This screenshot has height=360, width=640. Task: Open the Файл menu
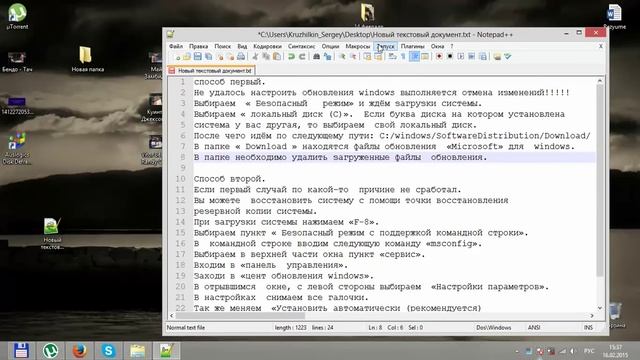176,46
